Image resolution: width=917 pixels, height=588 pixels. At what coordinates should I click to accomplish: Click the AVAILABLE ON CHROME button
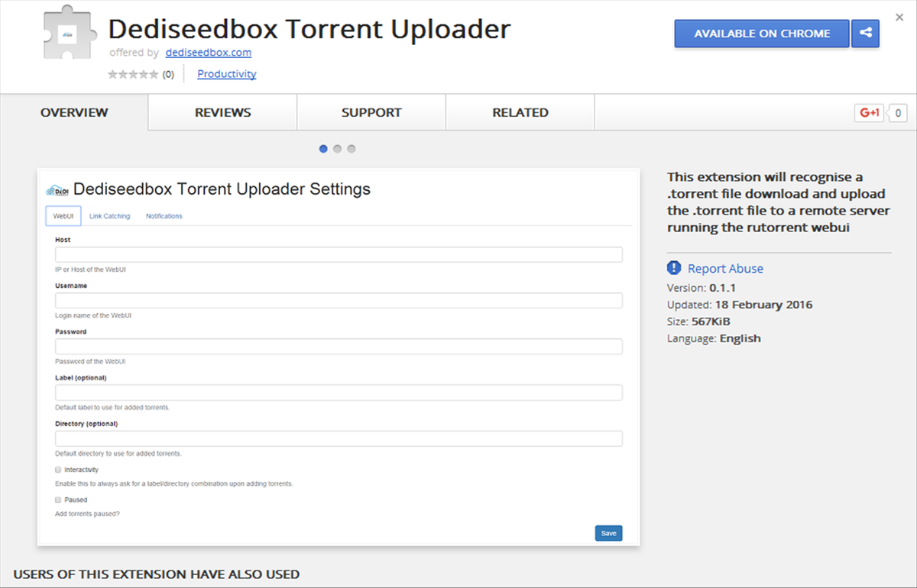(x=762, y=34)
